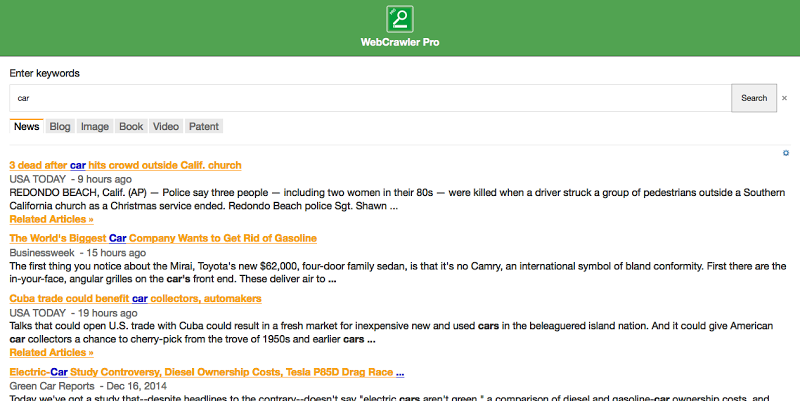Open 'Cuba trade could benefit car collectors' link
The image size is (800, 401).
pos(136,298)
